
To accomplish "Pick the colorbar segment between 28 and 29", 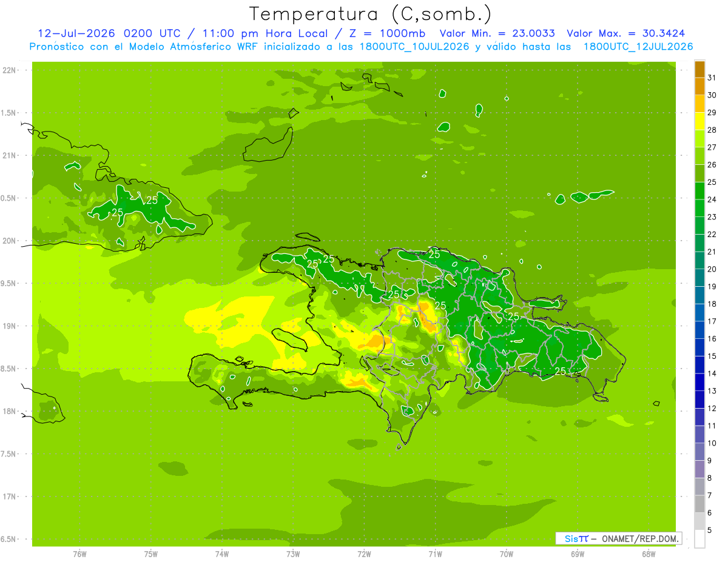I will coord(699,121).
